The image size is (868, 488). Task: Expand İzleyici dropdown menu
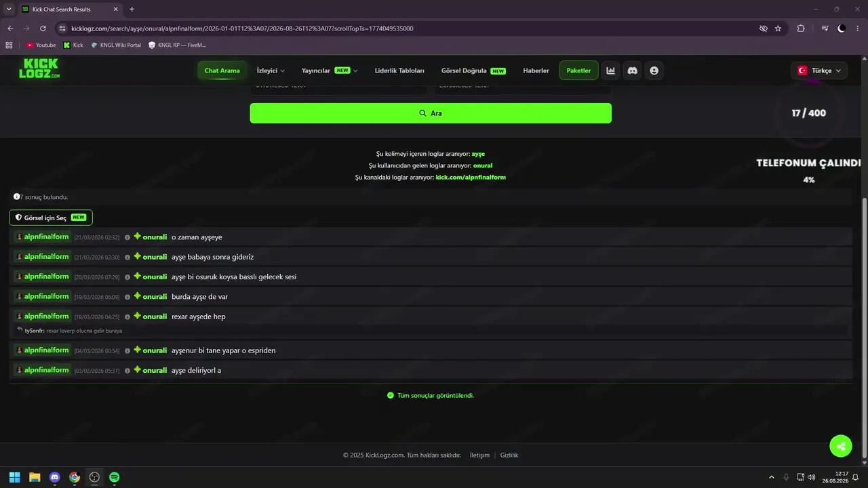[x=271, y=70]
